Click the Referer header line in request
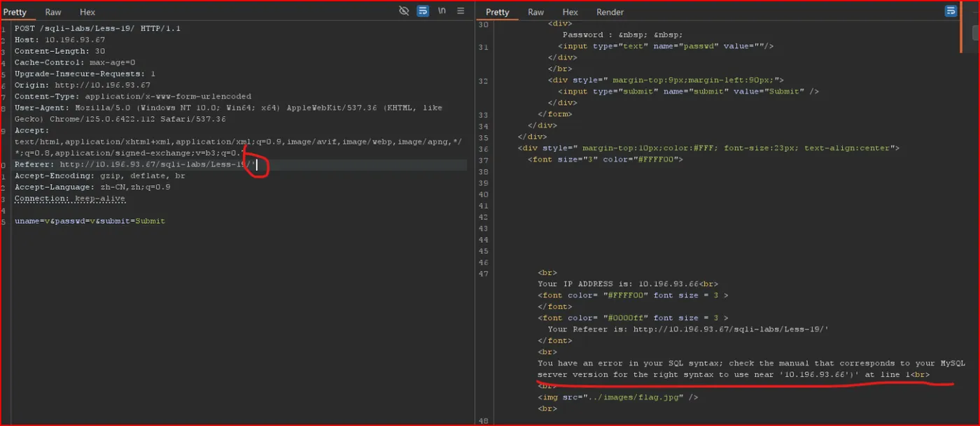The image size is (980, 426). click(136, 164)
